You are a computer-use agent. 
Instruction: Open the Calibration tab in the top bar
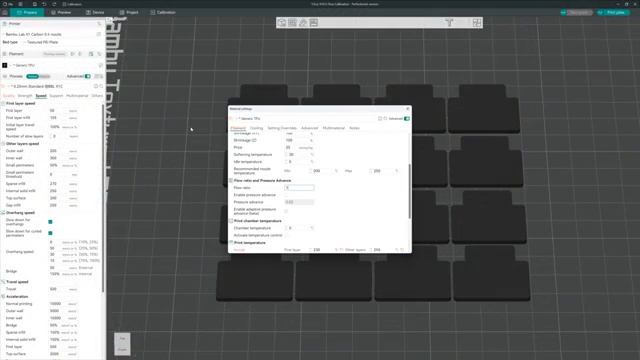pyautogui.click(x=163, y=13)
